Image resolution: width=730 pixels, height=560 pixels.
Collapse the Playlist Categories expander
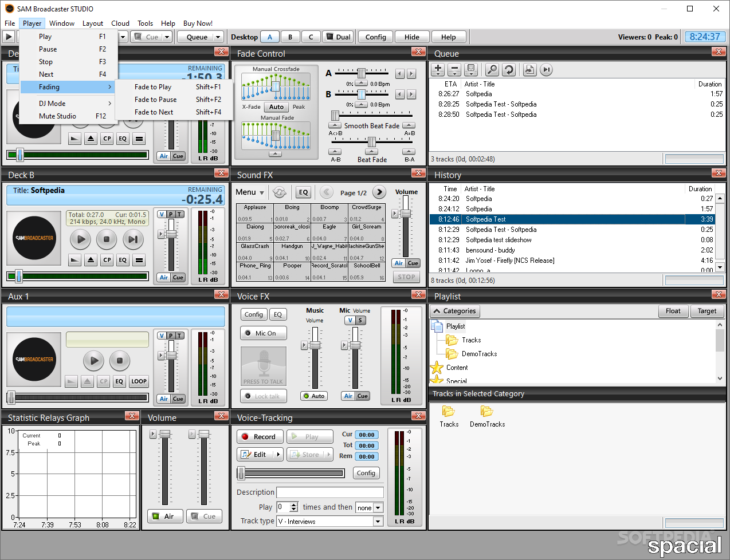456,311
